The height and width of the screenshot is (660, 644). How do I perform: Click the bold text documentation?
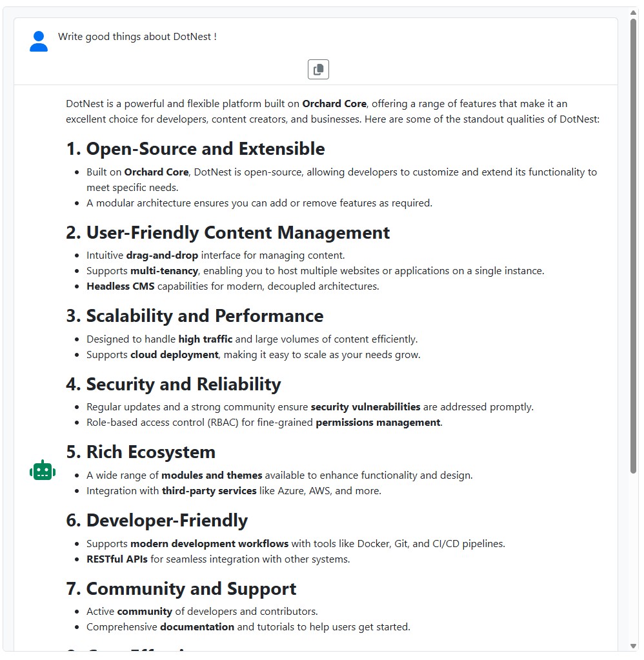tap(197, 626)
